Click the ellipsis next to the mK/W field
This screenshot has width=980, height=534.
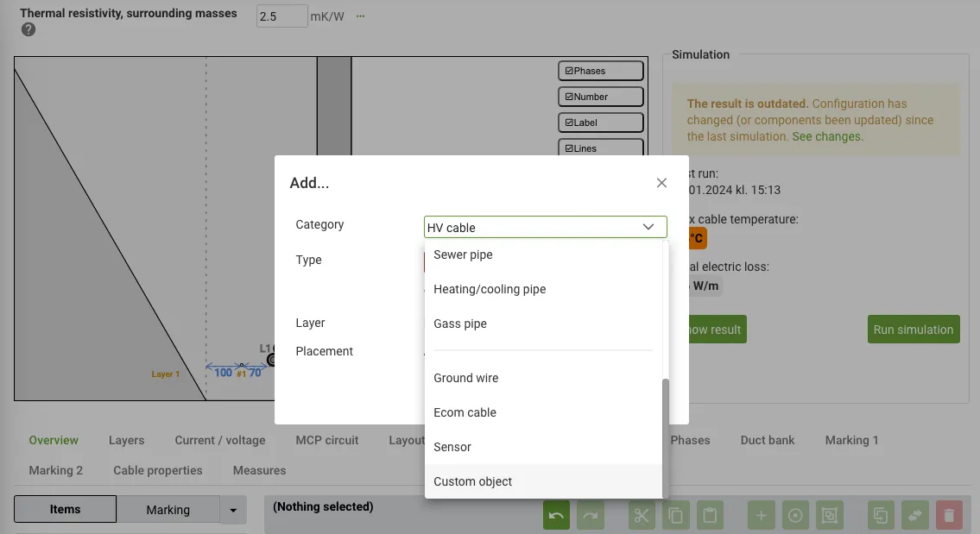point(360,15)
